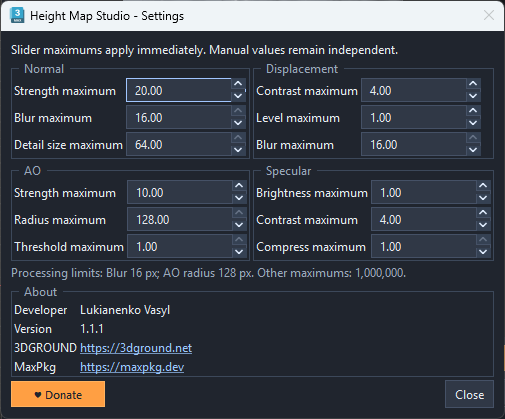505x419 pixels.
Task: Increase Specular Brightness maximum with up arrow
Action: [x=483, y=186]
